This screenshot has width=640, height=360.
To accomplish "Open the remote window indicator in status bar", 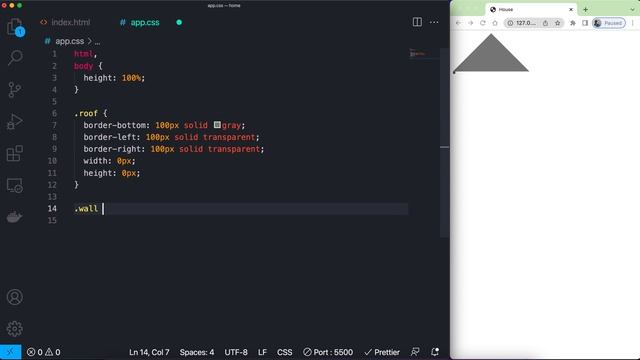I will point(10,352).
